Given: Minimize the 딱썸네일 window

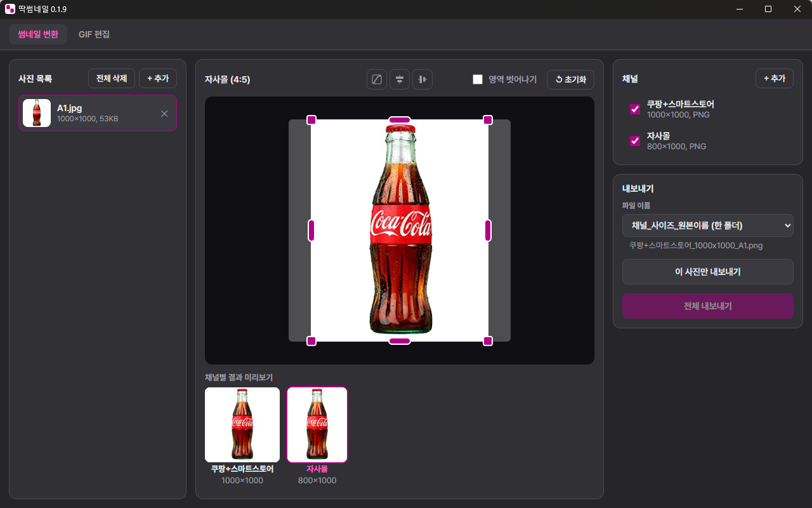Looking at the screenshot, I should point(740,9).
